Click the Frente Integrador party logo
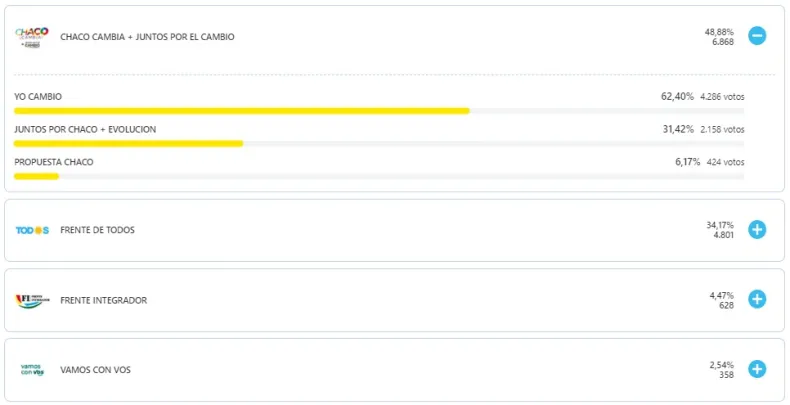The width and height of the screenshot is (790, 405). (x=32, y=300)
